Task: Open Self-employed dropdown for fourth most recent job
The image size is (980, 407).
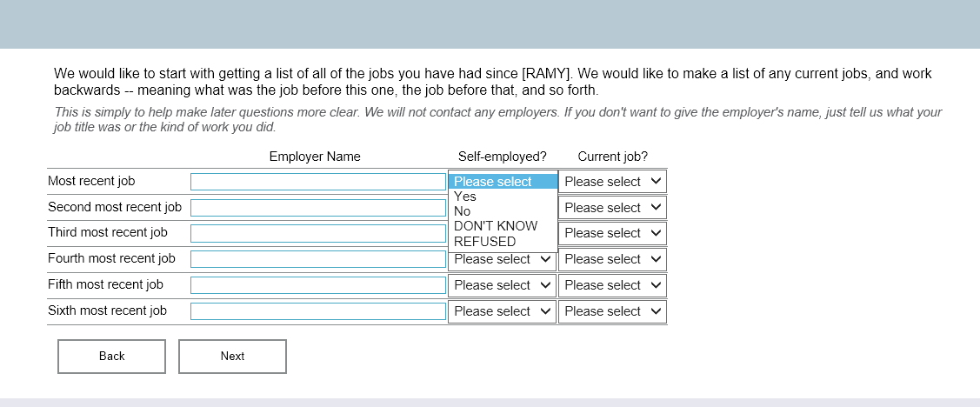Action: click(x=502, y=259)
